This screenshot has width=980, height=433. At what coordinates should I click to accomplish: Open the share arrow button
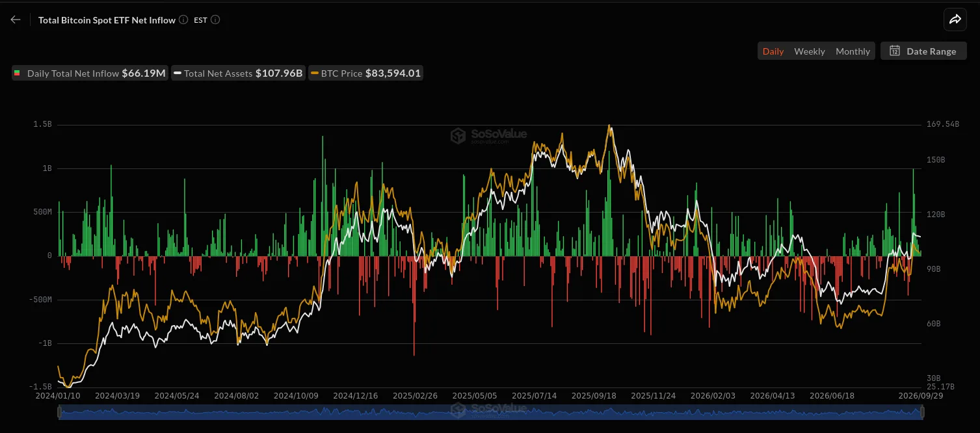955,20
